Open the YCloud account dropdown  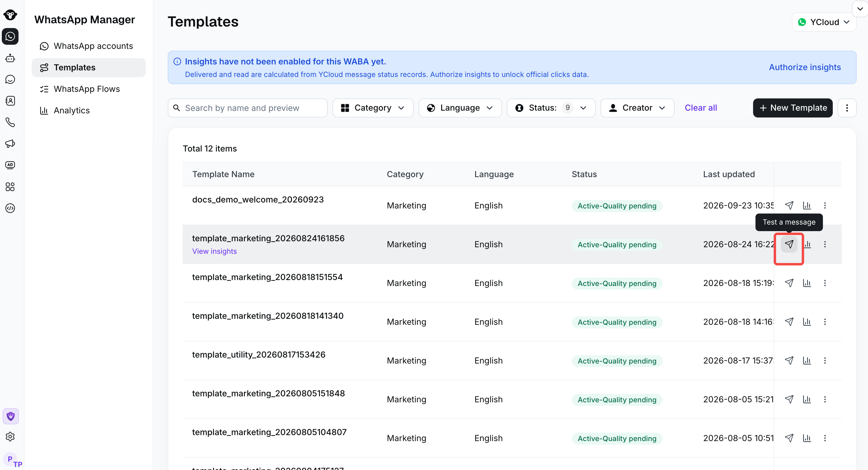(x=824, y=22)
